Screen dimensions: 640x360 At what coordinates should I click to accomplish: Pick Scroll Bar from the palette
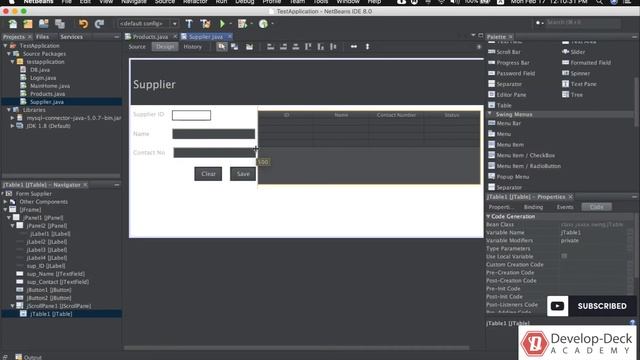point(504,52)
